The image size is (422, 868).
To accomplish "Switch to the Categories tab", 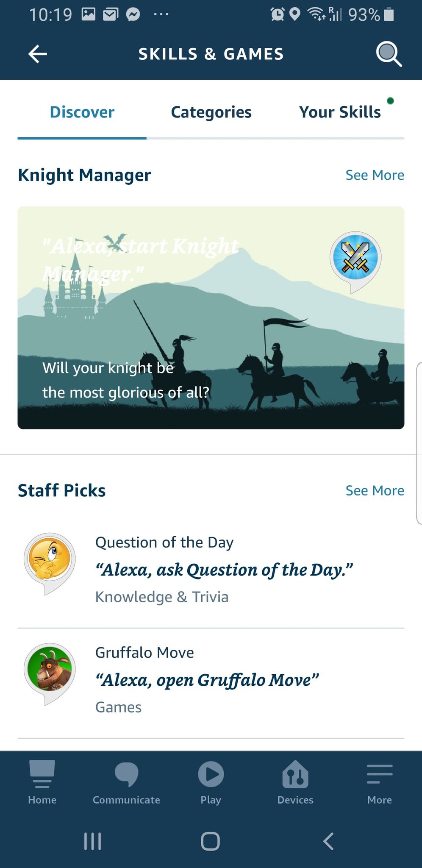I will 211,112.
